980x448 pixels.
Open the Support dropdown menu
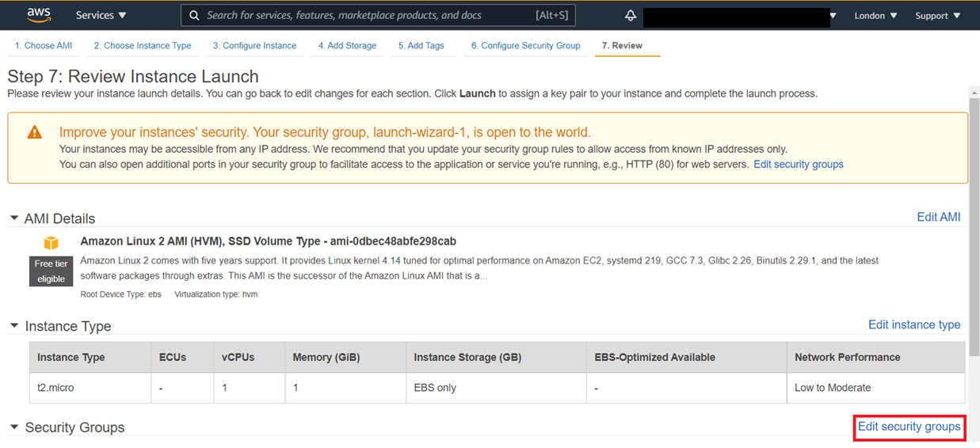coord(937,15)
